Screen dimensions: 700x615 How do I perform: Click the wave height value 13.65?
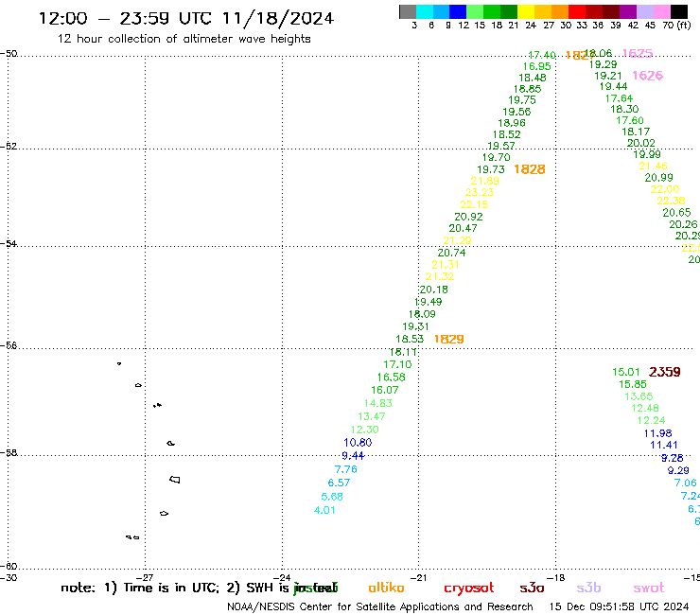tap(639, 396)
